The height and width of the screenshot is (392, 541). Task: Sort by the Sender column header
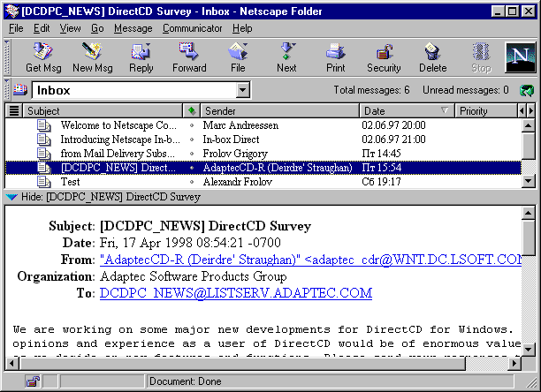280,111
